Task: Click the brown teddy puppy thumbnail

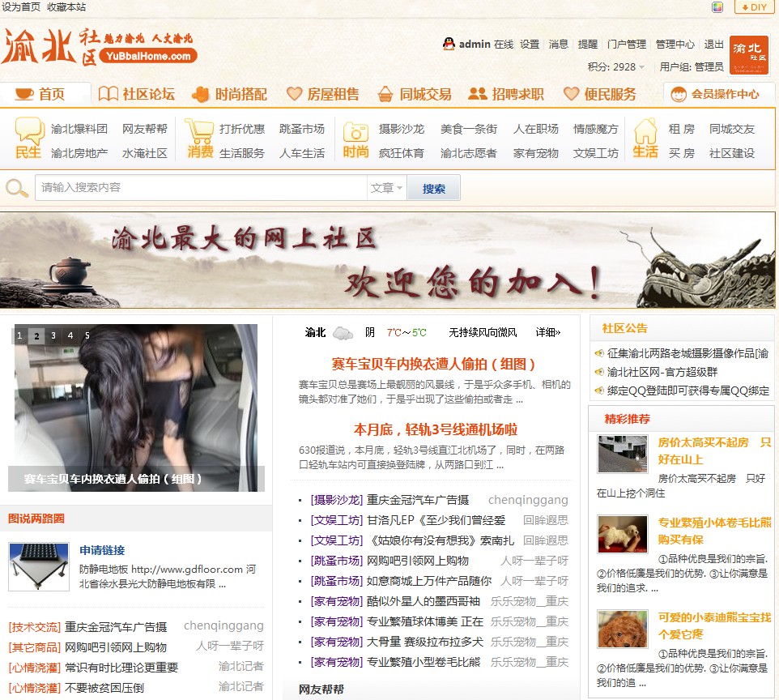Action: [623, 629]
